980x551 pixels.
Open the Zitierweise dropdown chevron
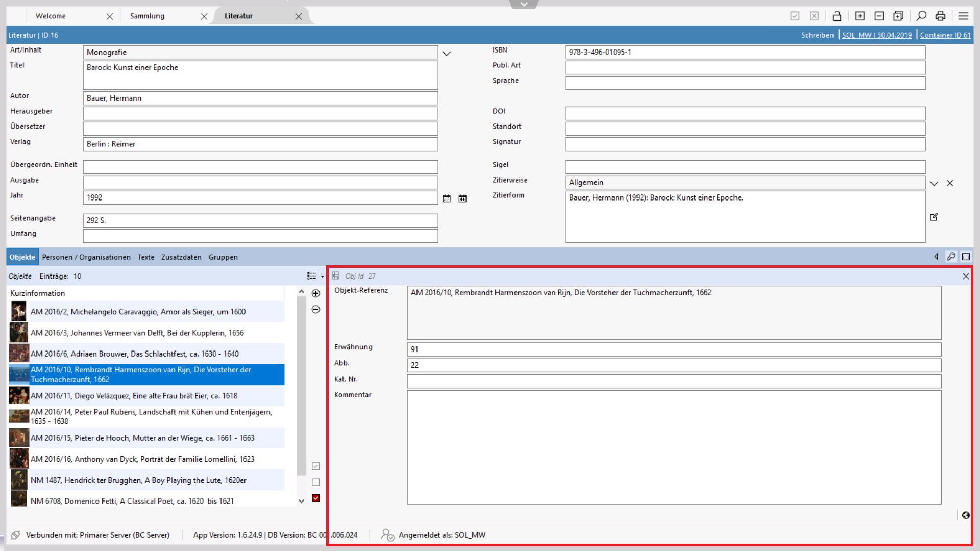point(934,183)
